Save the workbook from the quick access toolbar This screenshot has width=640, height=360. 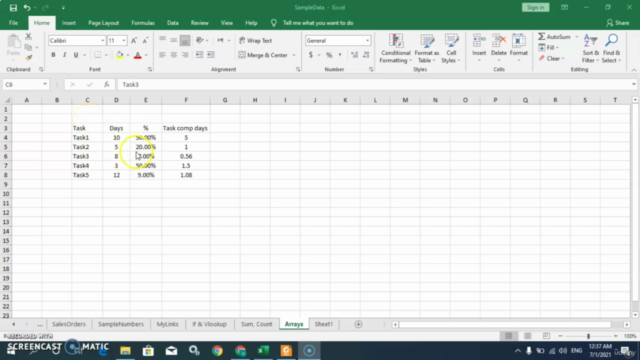pyautogui.click(x=13, y=8)
